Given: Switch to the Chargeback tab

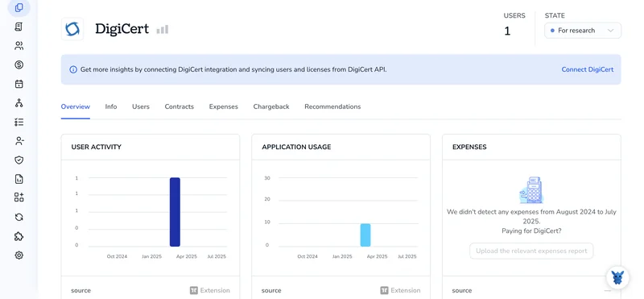Looking at the screenshot, I should 271,106.
